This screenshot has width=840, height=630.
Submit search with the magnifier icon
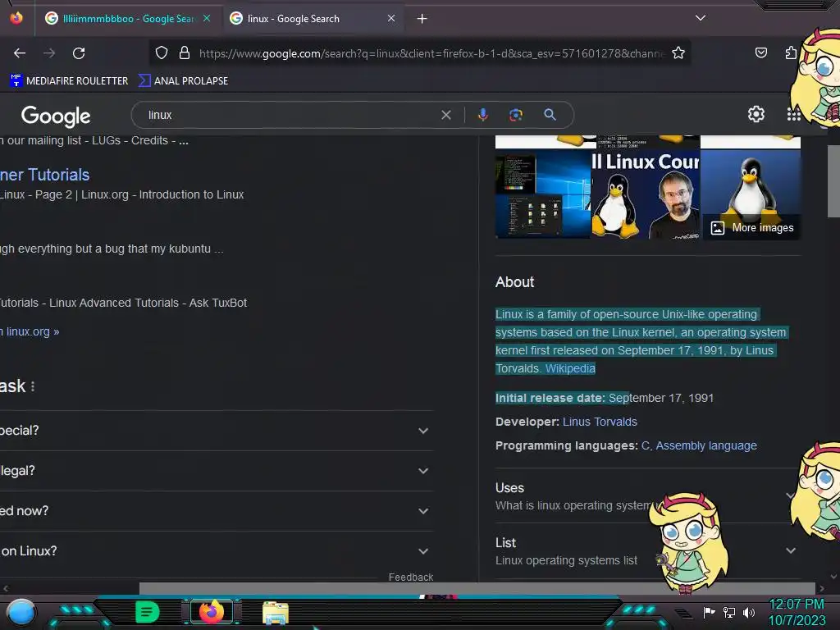click(550, 115)
